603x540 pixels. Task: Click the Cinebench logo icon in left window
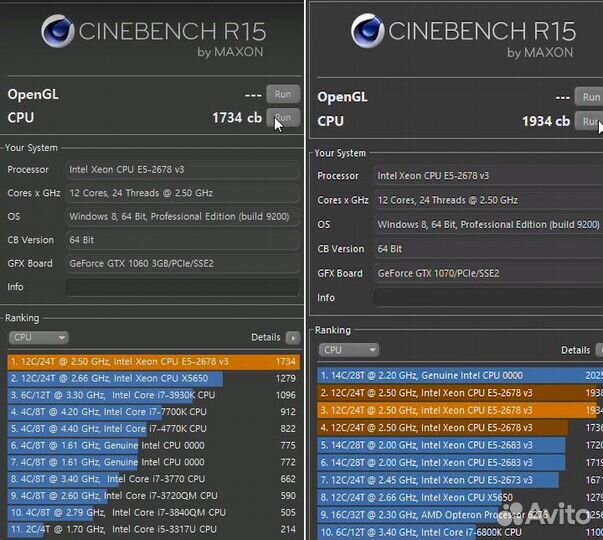(x=58, y=31)
